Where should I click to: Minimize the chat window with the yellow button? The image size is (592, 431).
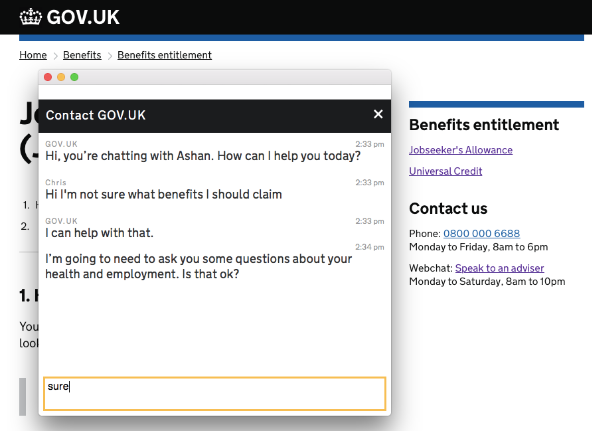(61, 77)
